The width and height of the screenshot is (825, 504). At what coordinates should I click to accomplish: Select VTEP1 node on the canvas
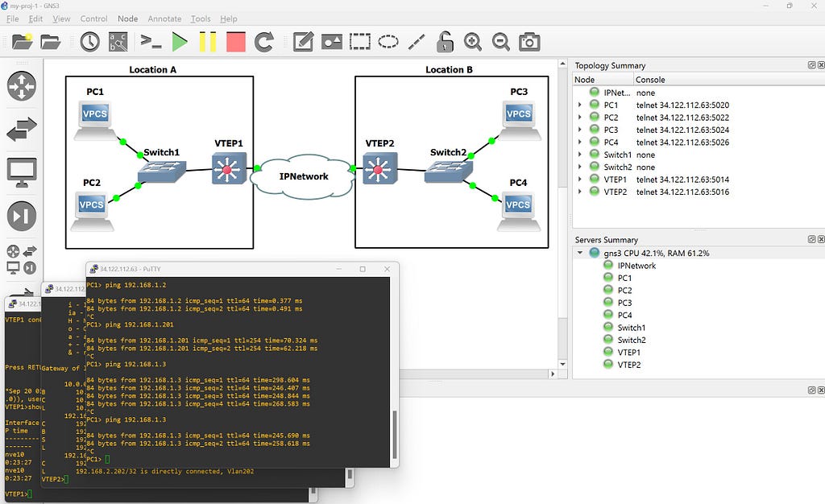(x=229, y=168)
